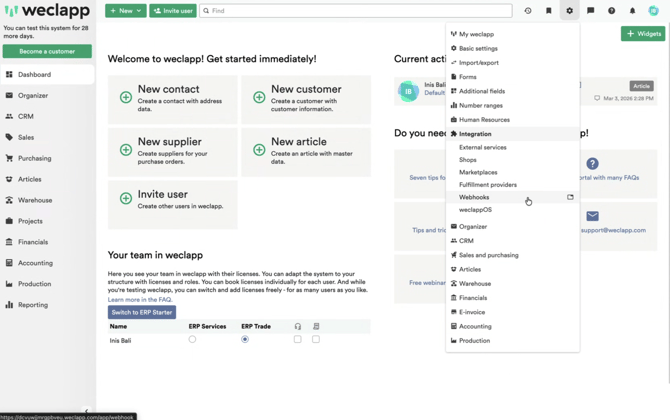
Task: Open the notifications bell
Action: [x=632, y=11]
